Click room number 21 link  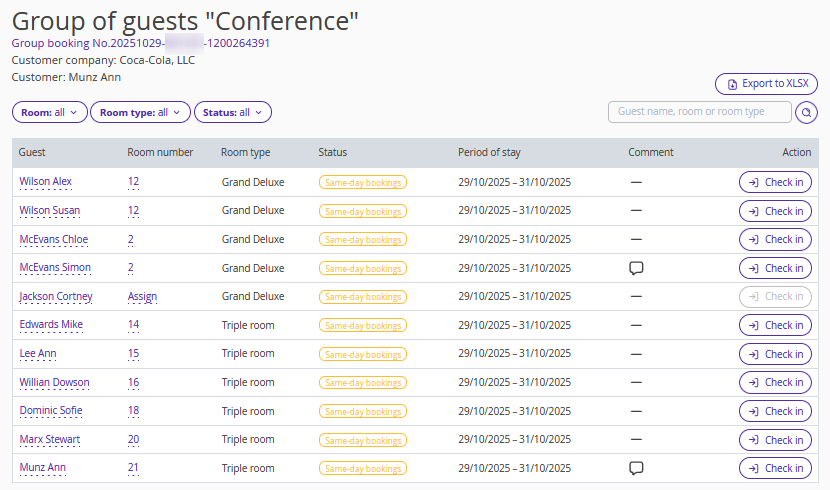133,468
